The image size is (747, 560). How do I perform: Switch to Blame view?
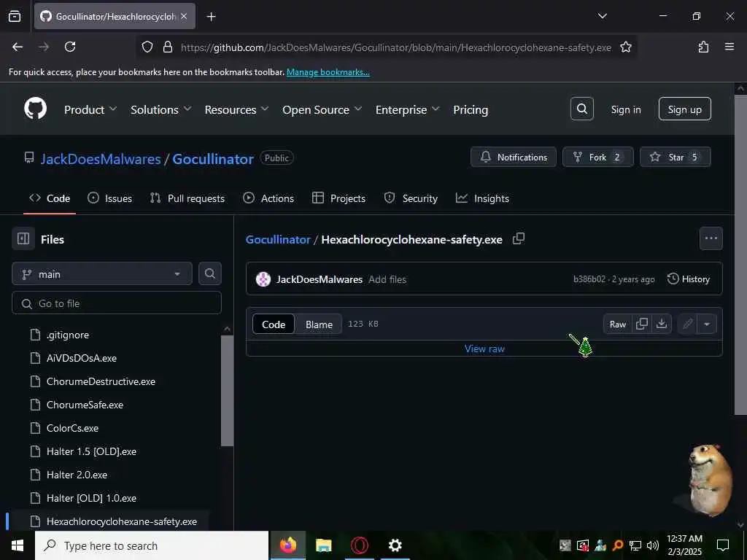[319, 324]
